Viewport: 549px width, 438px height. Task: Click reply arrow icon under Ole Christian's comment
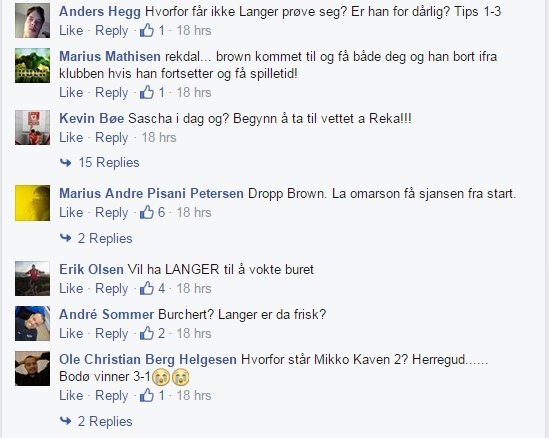(x=65, y=420)
